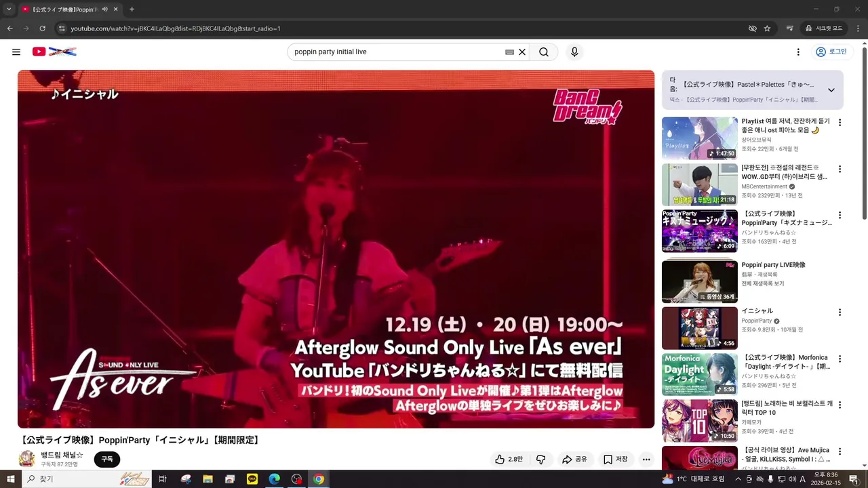This screenshot has height=488, width=868.
Task: Open notification center on taskbar
Action: click(x=854, y=479)
